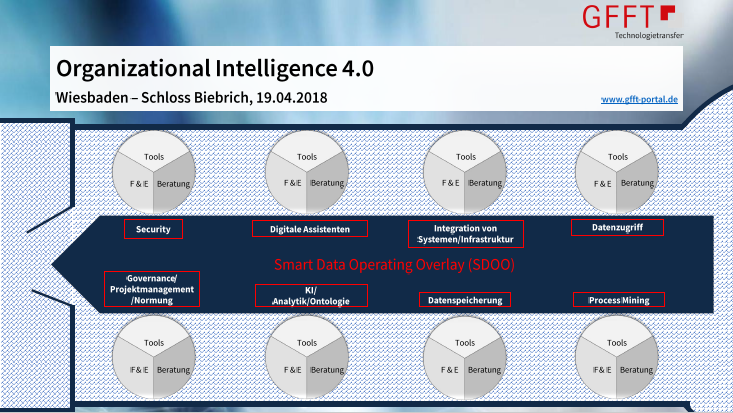733x413 pixels.
Task: Click Beratung segment above Integration von Systemen
Action: pos(485,183)
